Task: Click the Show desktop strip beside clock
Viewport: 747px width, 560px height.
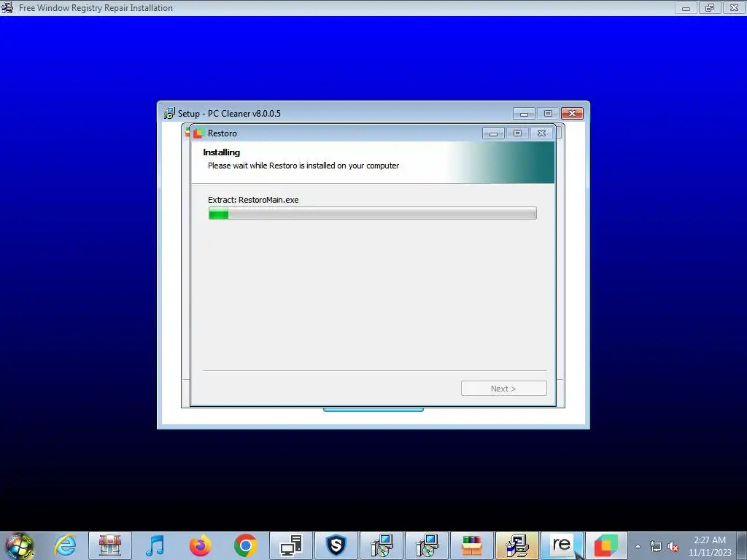Action: coord(742,545)
